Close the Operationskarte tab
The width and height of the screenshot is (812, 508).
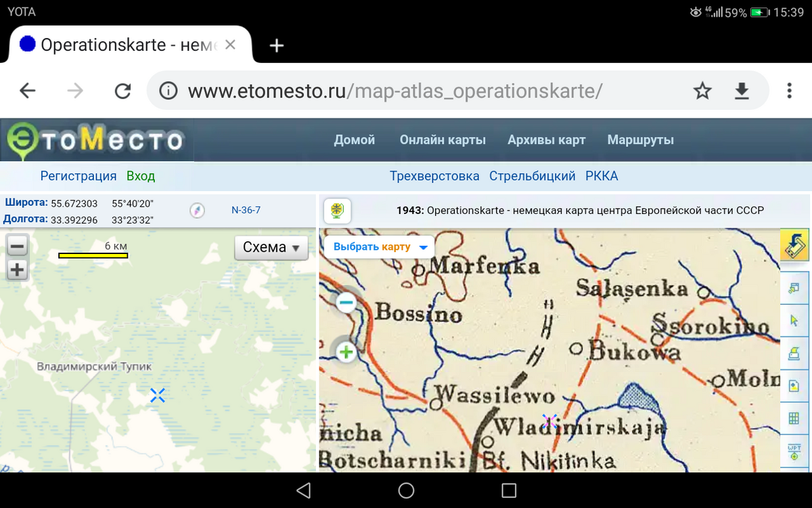click(x=230, y=45)
